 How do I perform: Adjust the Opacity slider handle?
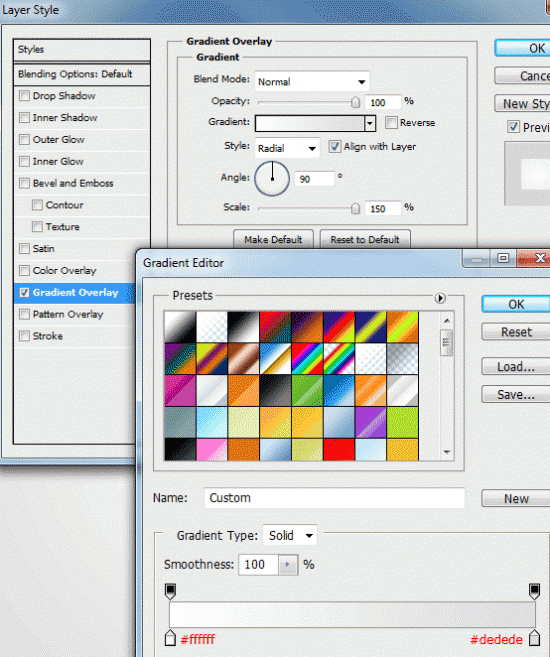(355, 102)
